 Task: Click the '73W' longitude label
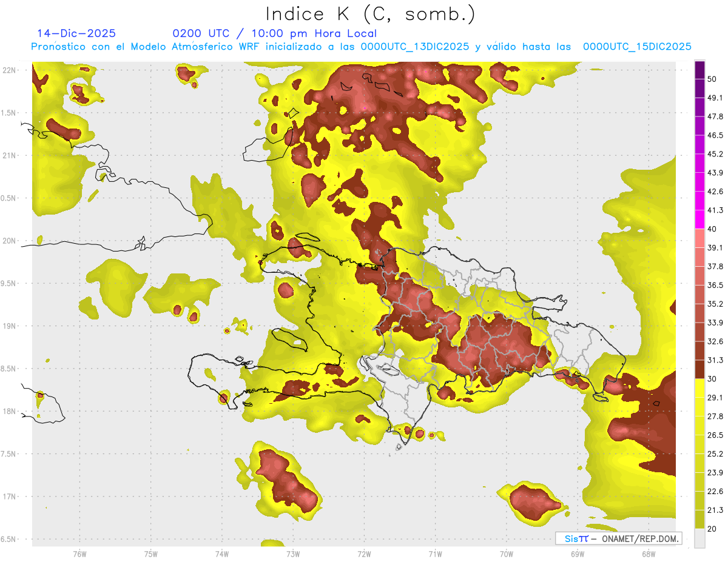point(293,554)
